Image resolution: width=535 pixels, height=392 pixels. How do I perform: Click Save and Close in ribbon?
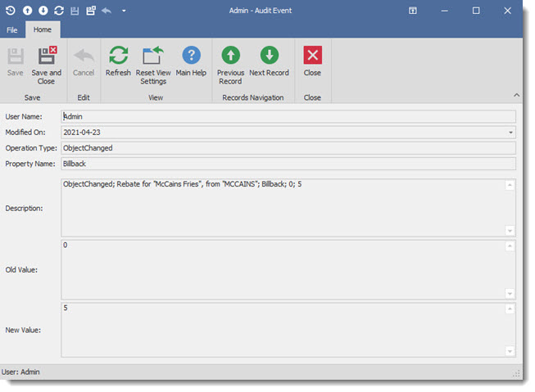[47, 65]
